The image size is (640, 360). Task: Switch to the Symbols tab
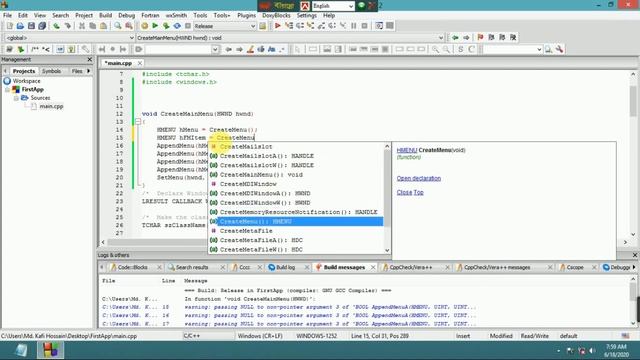(x=51, y=71)
